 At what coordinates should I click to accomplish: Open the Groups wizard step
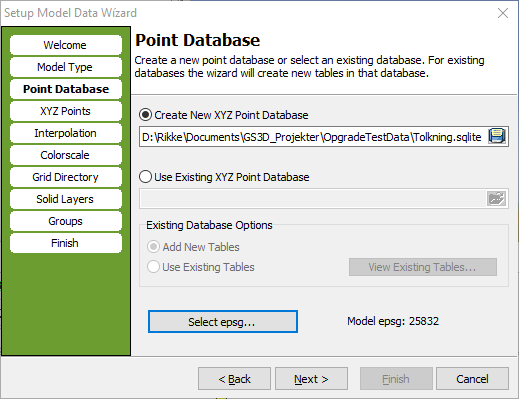tap(66, 221)
